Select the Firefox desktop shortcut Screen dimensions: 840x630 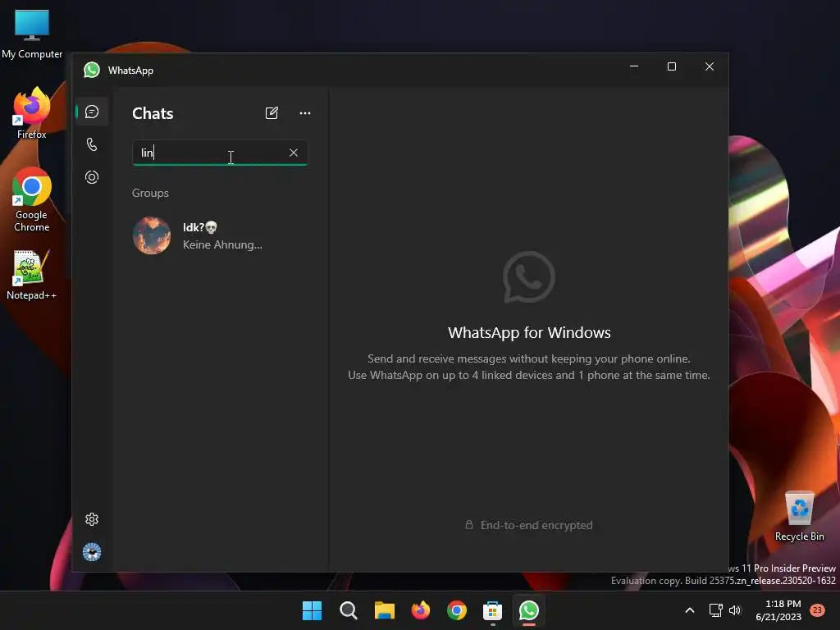point(32,113)
